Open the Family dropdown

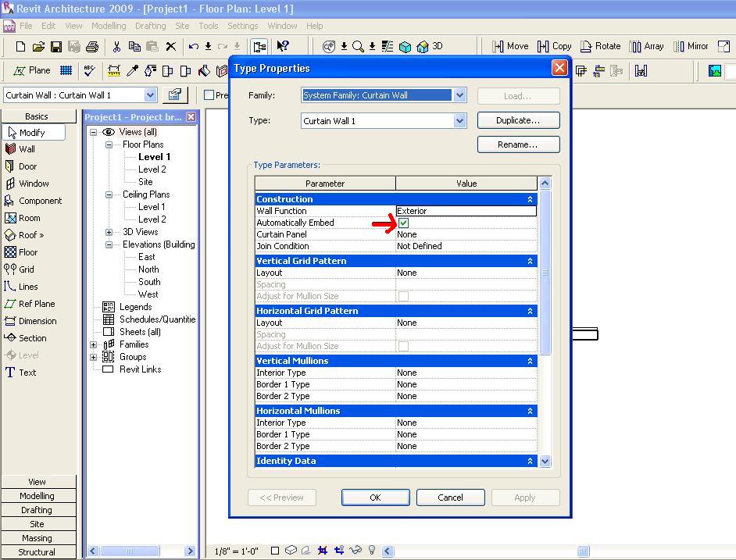(459, 95)
